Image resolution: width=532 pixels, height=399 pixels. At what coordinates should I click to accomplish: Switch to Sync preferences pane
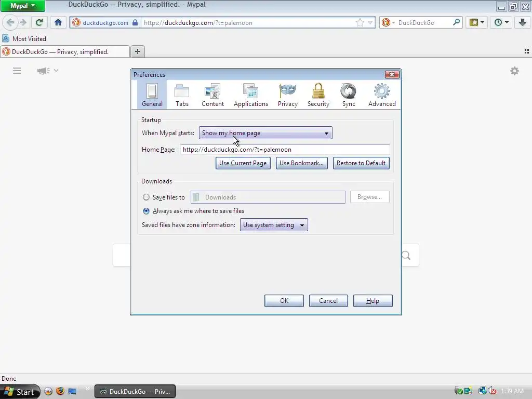[349, 95]
